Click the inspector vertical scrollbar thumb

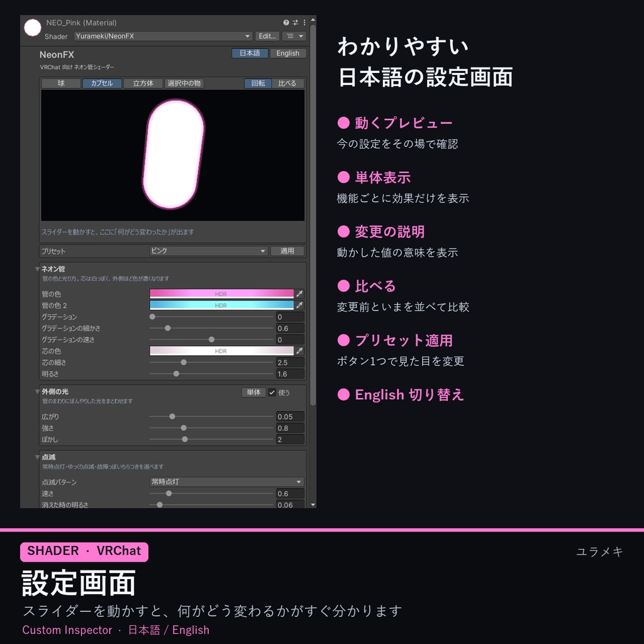[313, 215]
